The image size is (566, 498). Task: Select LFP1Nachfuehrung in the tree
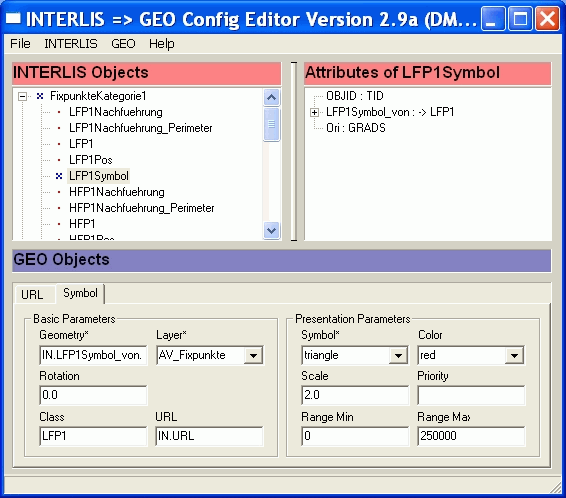tap(116, 112)
